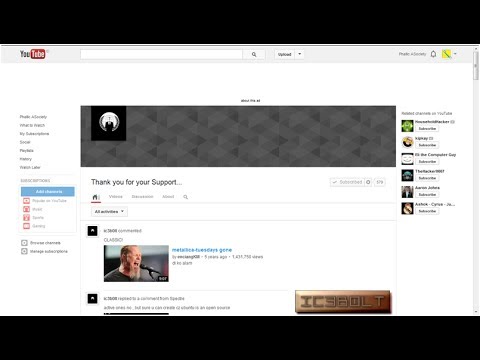This screenshot has height=360, width=480.
Task: Click the page vertical scrollbar thumb
Action: click(x=476, y=66)
